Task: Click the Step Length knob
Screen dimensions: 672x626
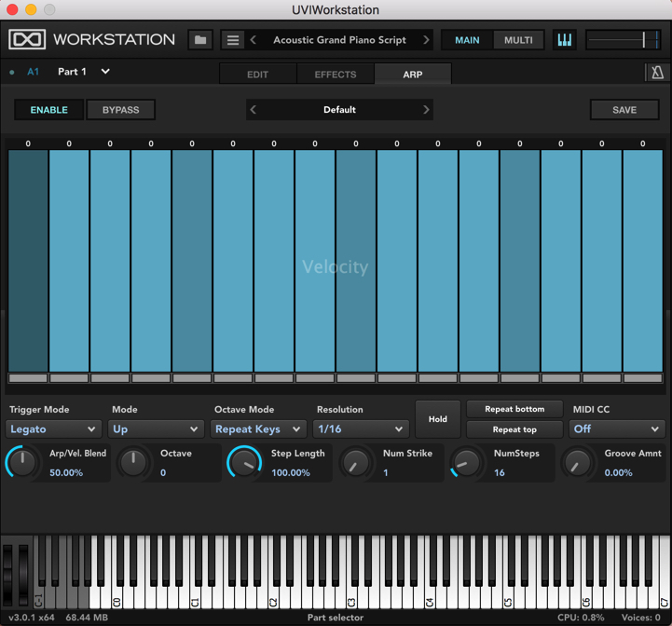Action: [x=244, y=462]
